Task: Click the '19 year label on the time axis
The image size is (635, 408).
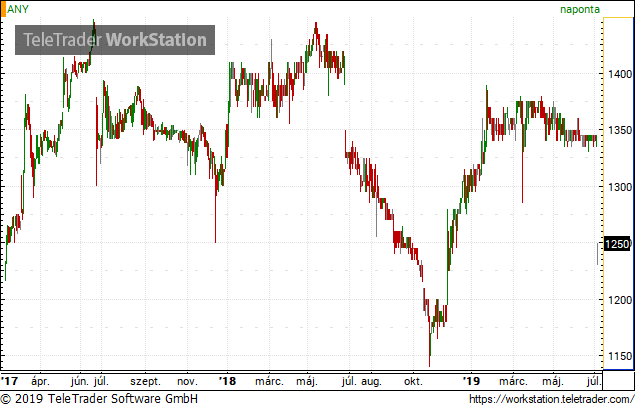Action: [x=471, y=381]
